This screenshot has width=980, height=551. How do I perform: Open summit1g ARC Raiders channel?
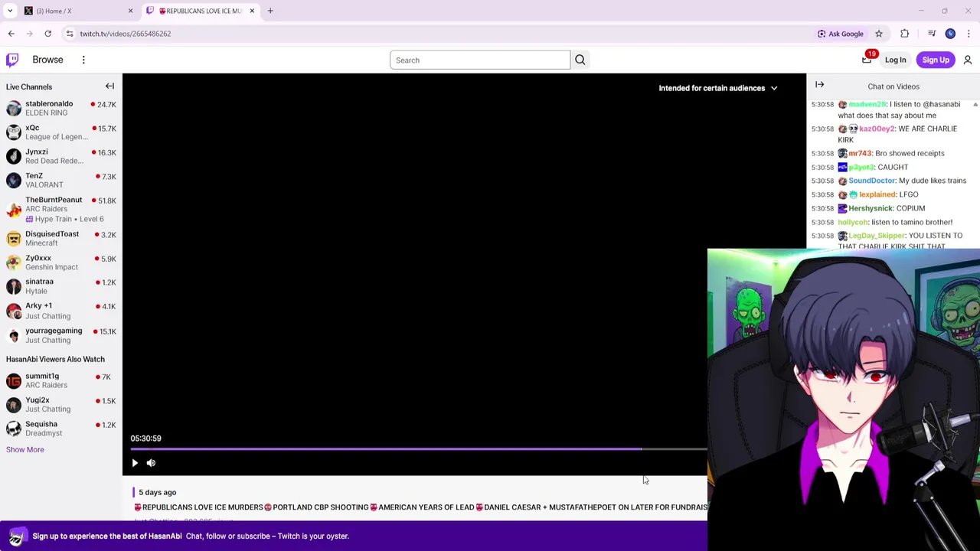pyautogui.click(x=61, y=380)
